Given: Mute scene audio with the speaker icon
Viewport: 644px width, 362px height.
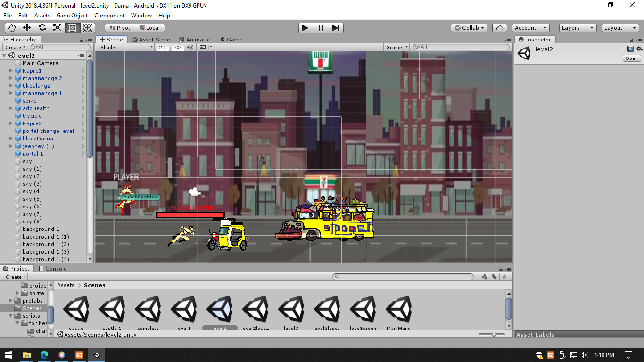Looking at the screenshot, I should (x=190, y=47).
